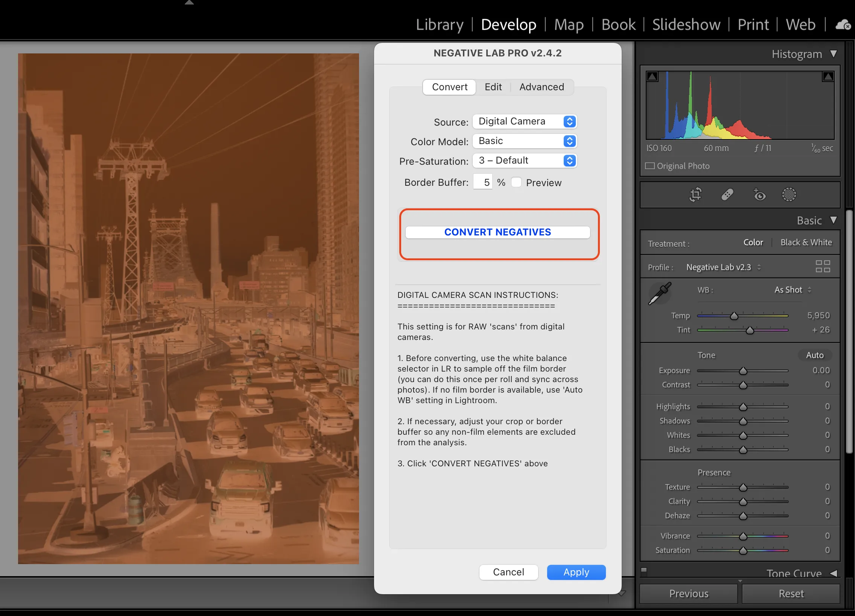Switch to the Advanced tab
Image resolution: width=855 pixels, height=616 pixels.
(x=542, y=87)
